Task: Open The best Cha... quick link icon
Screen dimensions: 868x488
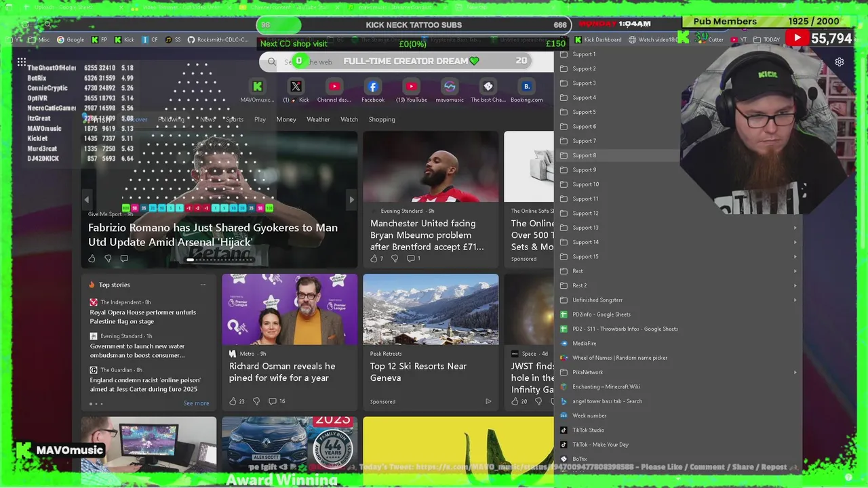Action: [488, 86]
